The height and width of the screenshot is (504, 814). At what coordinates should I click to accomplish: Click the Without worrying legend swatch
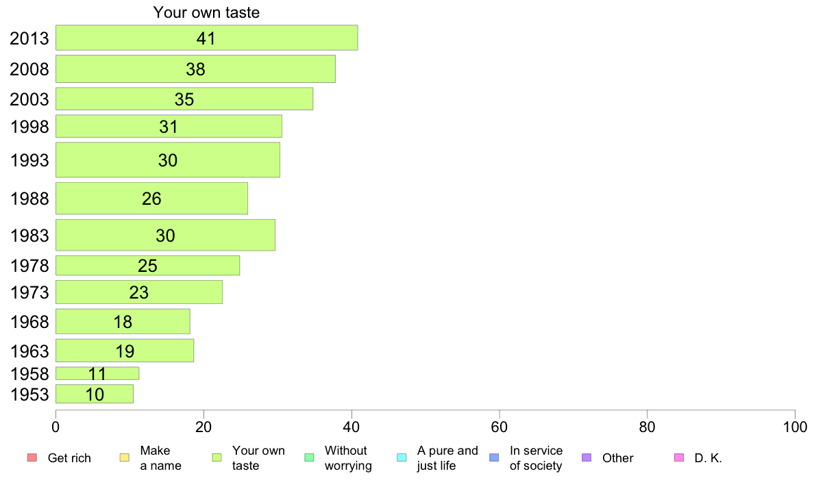point(310,458)
